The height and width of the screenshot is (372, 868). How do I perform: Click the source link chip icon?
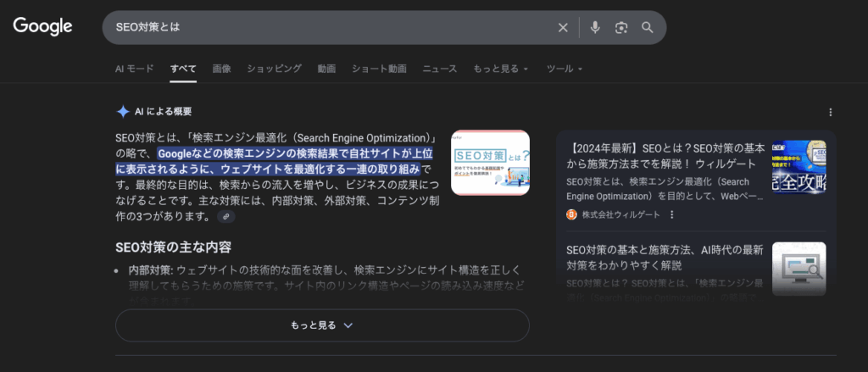(225, 217)
